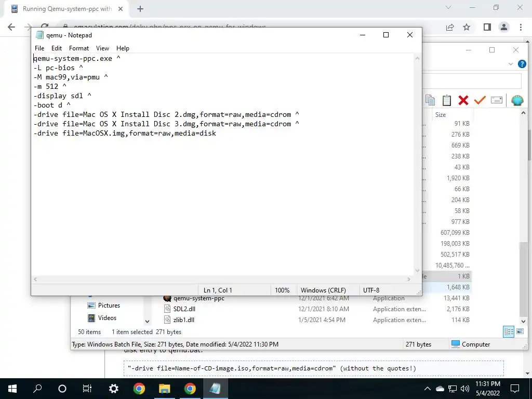Open the File menu in Notepad
Viewport: 532px width, 399px height.
tap(39, 48)
